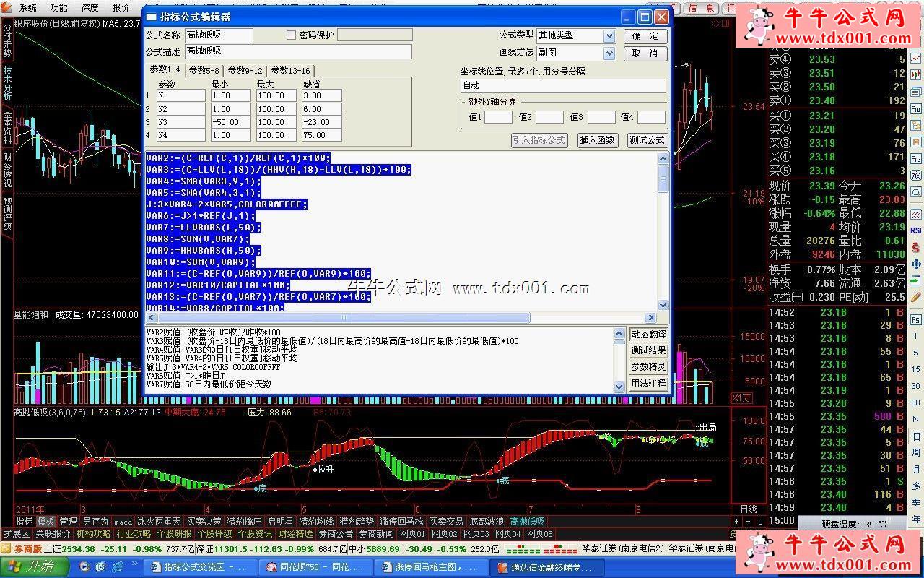Click the four-way blue arrows icon
The height and width of the screenshot is (578, 924).
pyautogui.click(x=916, y=264)
